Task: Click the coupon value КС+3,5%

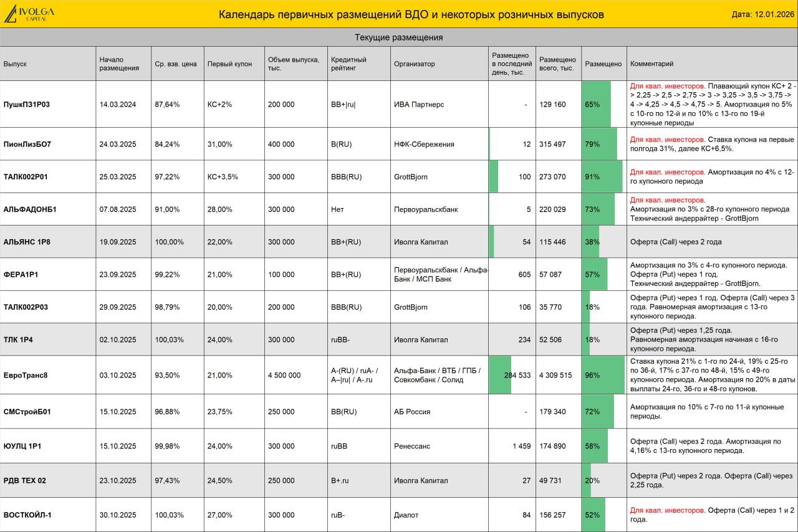Action: pos(223,176)
